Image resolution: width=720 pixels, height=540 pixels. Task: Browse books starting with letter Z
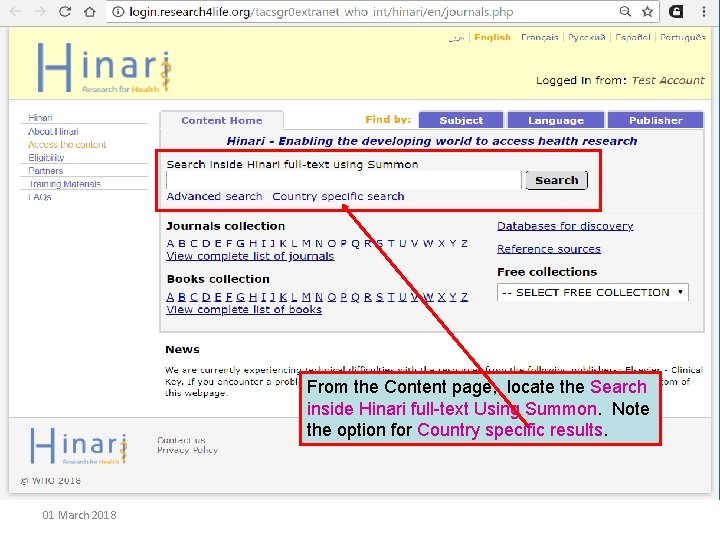click(x=464, y=297)
